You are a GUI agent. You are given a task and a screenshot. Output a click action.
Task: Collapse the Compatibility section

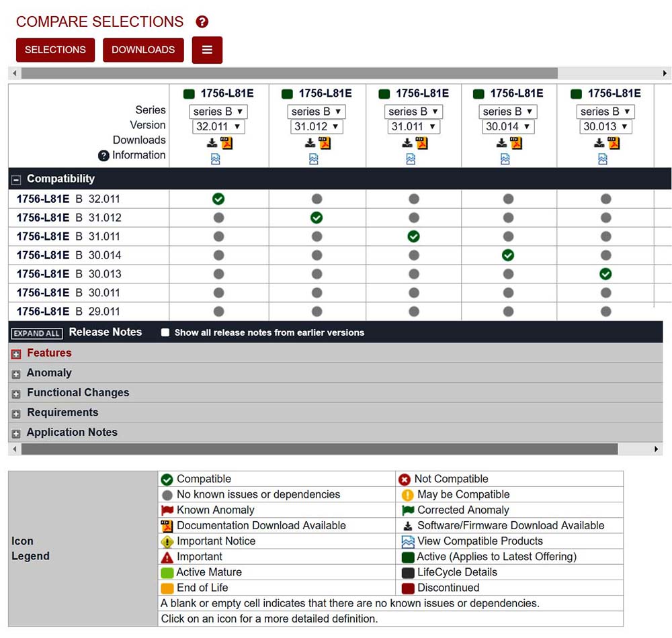click(16, 180)
